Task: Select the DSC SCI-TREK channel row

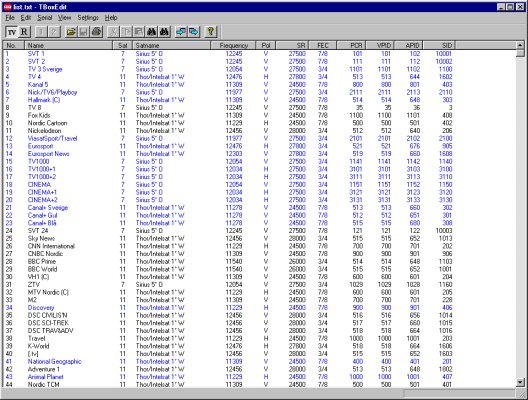Action: [229, 323]
